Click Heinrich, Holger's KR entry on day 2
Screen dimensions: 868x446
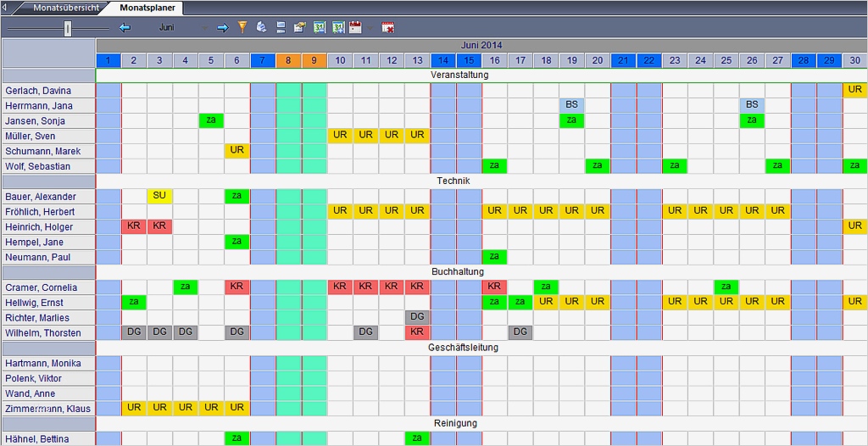point(134,226)
